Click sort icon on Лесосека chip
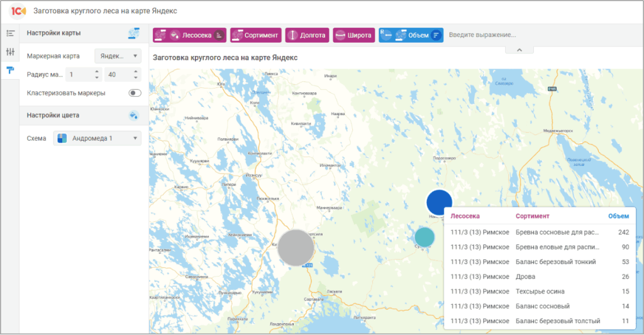644x335 pixels. pyautogui.click(x=219, y=35)
